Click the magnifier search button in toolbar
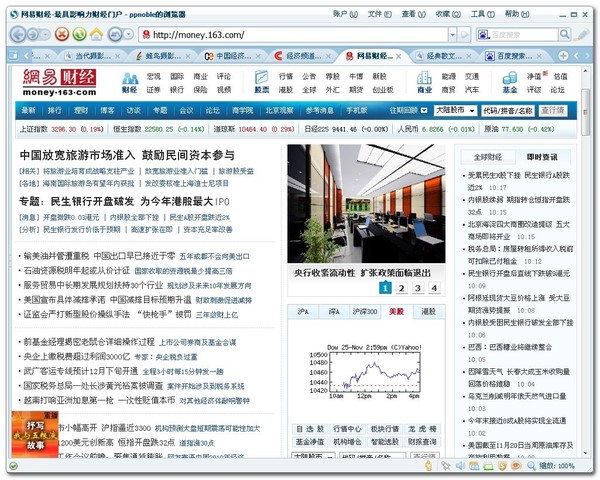This screenshot has height=480, width=600. (565, 35)
